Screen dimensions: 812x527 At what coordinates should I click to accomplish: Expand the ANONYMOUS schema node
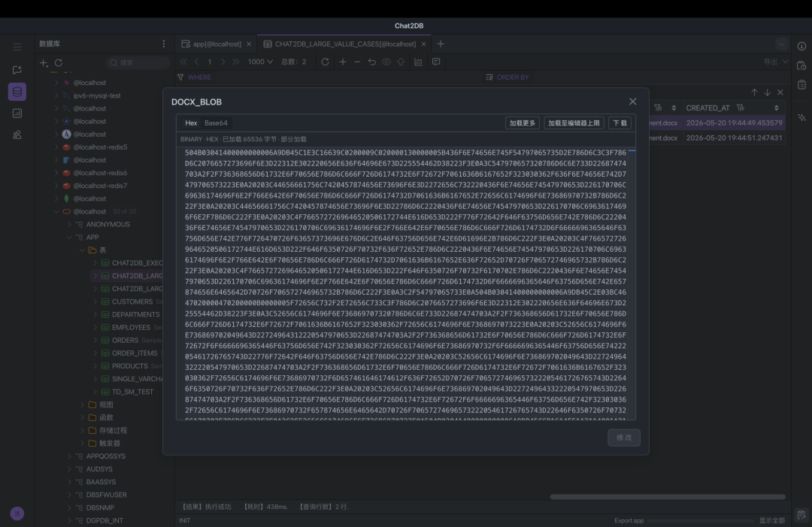coord(69,224)
